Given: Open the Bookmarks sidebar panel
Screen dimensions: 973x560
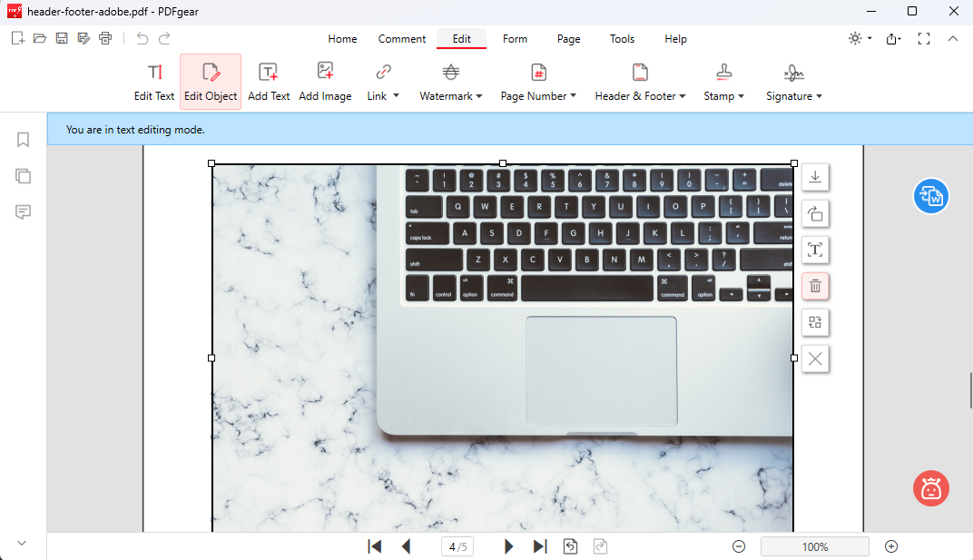Looking at the screenshot, I should pos(23,139).
